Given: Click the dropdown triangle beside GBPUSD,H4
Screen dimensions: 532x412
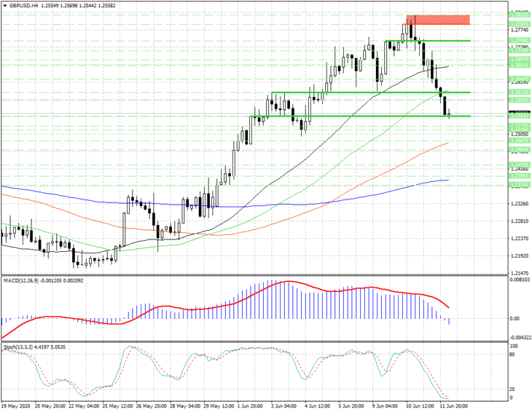Looking at the screenshot, I should (x=4, y=5).
